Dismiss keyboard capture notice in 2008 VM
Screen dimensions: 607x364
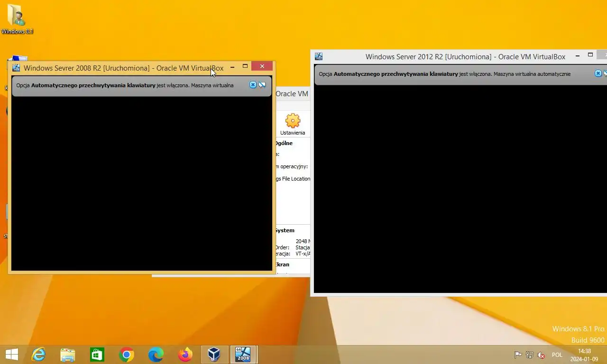click(253, 85)
